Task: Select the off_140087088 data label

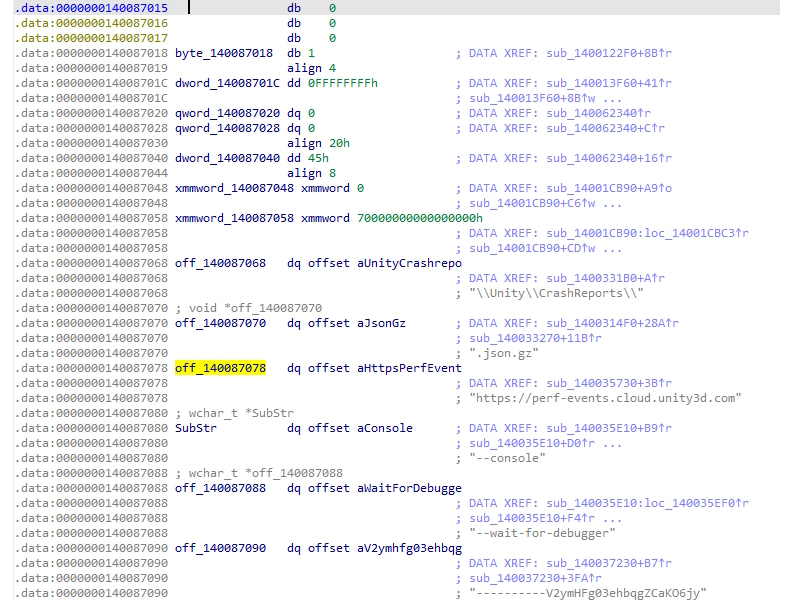Action: click(x=220, y=488)
